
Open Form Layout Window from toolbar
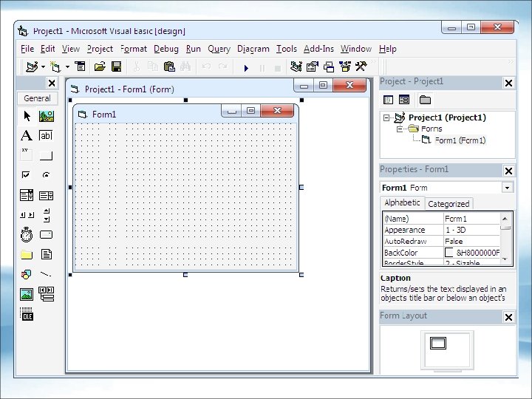[x=328, y=66]
